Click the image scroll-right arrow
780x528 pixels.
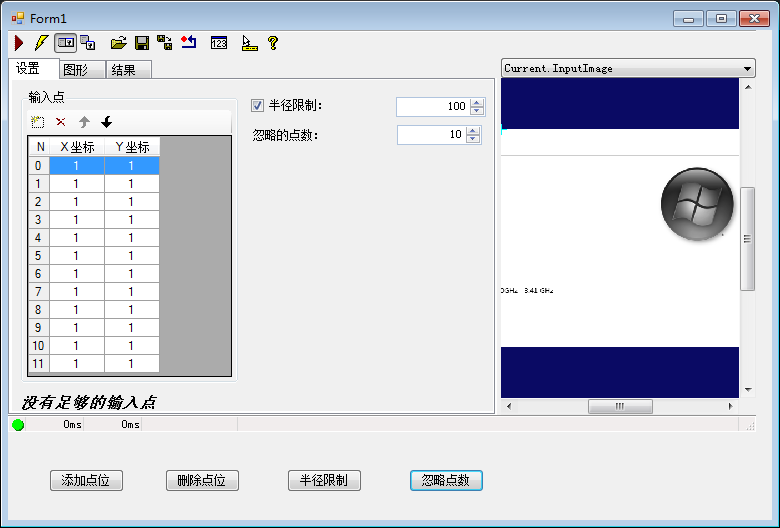coord(730,407)
